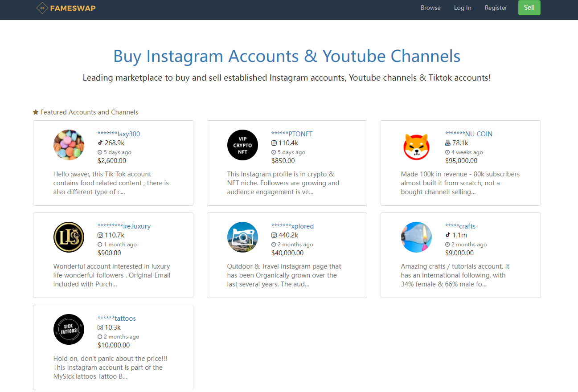Click the TikTok icon beside 268.9k
Image resolution: width=578 pixels, height=392 pixels.
[x=100, y=143]
